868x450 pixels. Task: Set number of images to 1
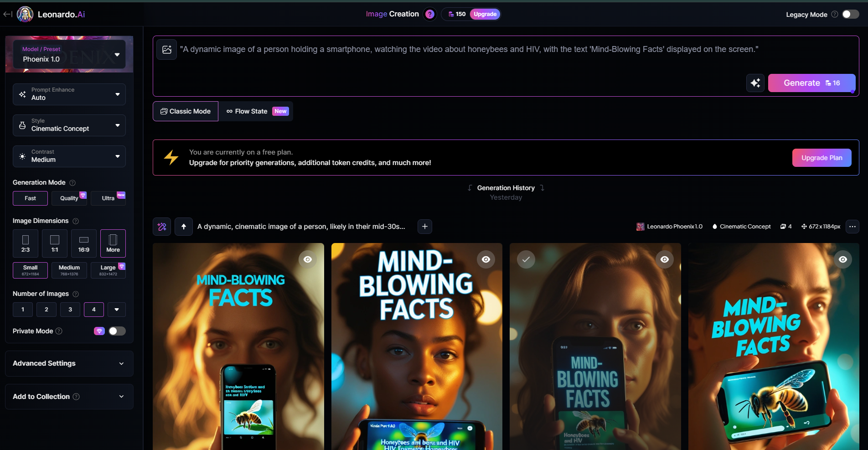coord(23,310)
